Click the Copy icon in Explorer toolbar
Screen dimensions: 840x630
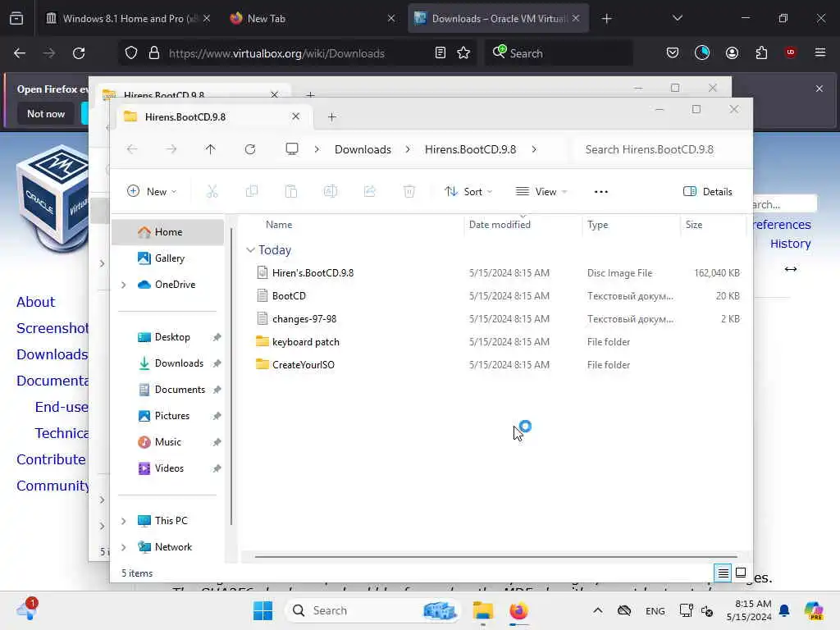251,191
